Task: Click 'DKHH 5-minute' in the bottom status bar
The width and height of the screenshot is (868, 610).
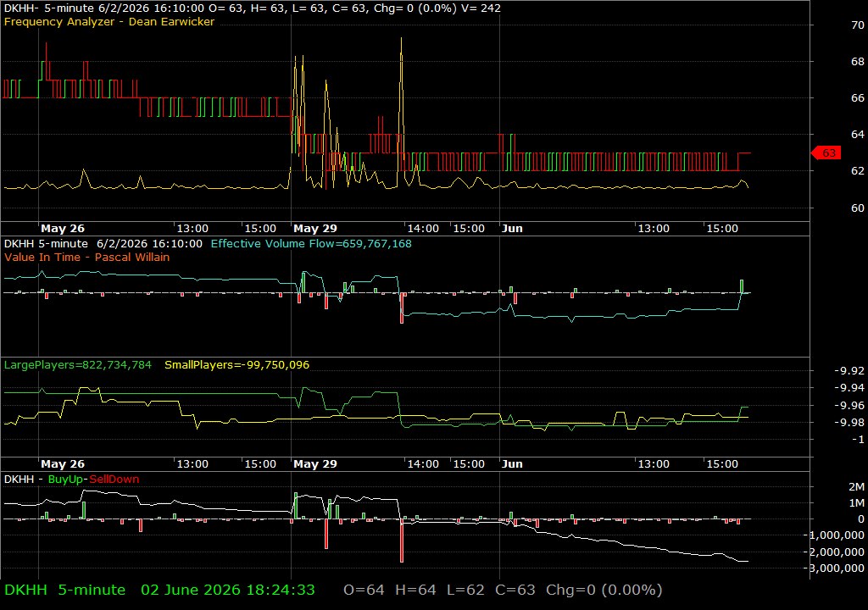Action: pos(64,590)
